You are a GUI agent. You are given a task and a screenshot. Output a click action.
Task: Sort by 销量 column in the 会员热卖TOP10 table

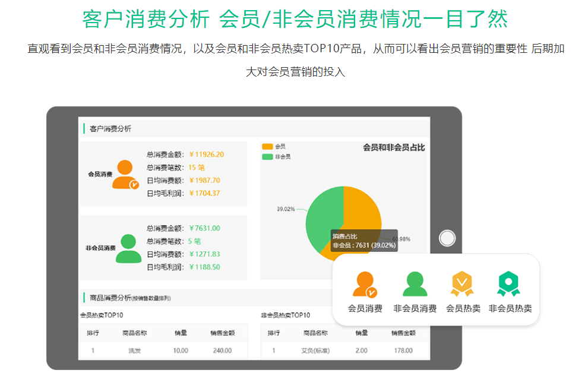pyautogui.click(x=181, y=333)
